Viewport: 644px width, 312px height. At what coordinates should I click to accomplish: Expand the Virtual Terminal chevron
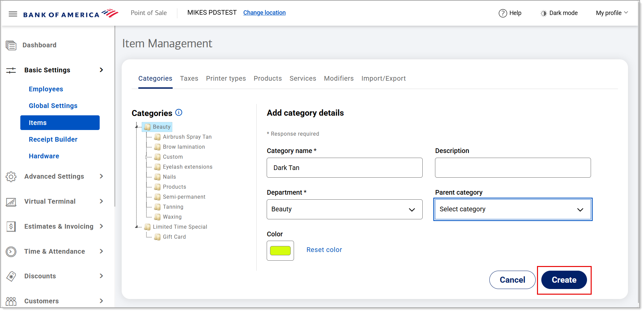(x=101, y=201)
